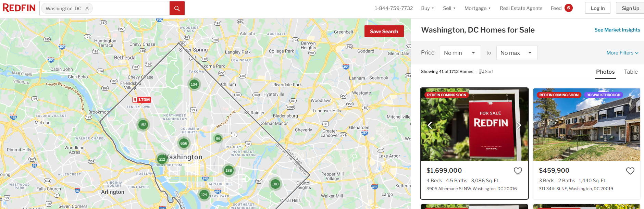Favorite the $1,699,000 listing with heart icon
This screenshot has width=644, height=209.
point(518,171)
